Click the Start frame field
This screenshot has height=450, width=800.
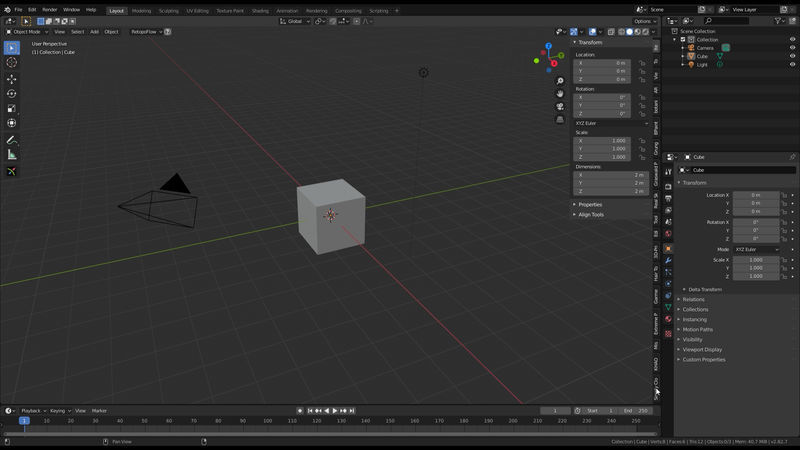(600, 411)
